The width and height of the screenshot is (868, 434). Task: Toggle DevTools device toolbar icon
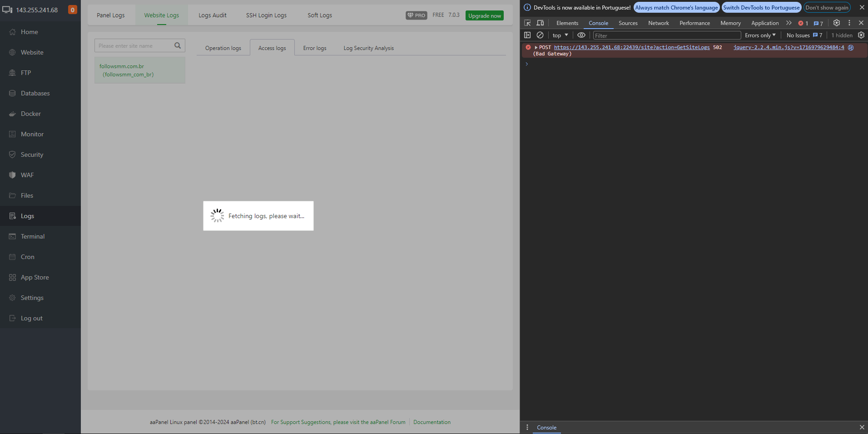coord(540,23)
